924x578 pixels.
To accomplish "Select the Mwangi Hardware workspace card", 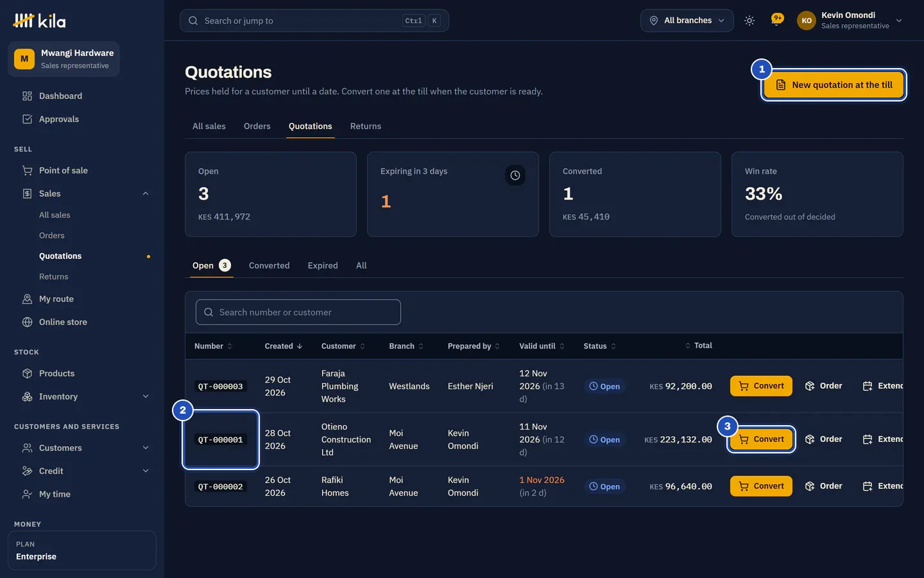I will point(64,59).
